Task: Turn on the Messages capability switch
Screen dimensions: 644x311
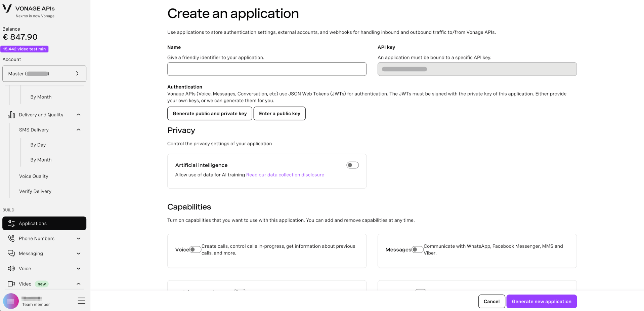Action: click(x=418, y=249)
